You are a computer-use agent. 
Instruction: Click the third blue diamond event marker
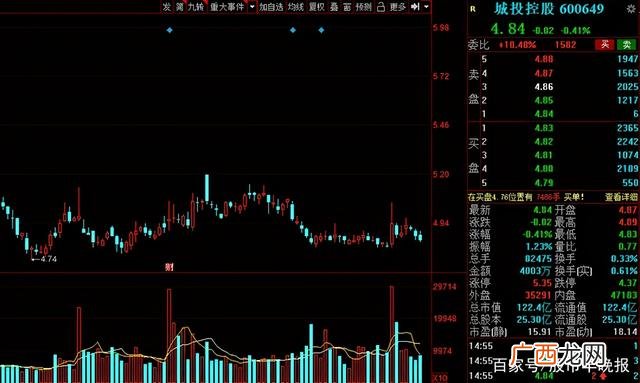321,30
